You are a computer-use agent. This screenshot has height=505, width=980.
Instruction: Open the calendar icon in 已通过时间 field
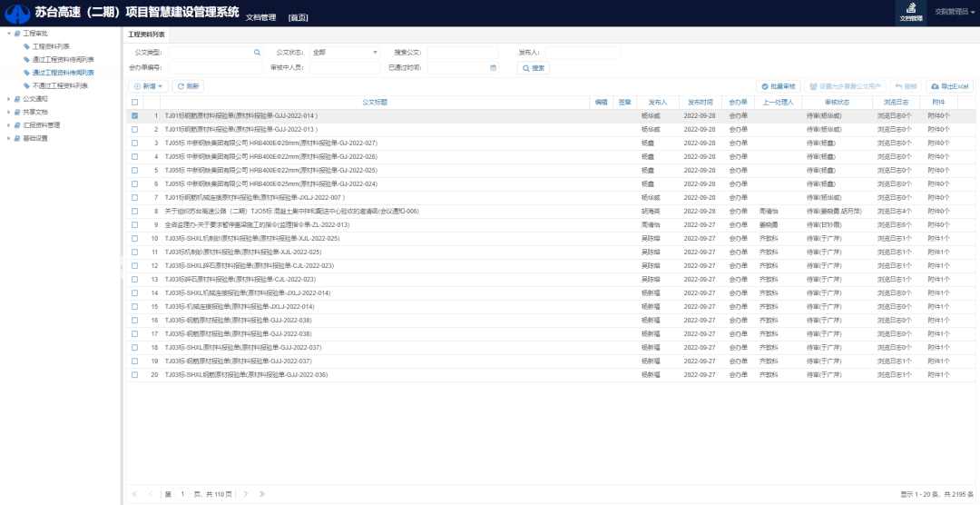[493, 67]
